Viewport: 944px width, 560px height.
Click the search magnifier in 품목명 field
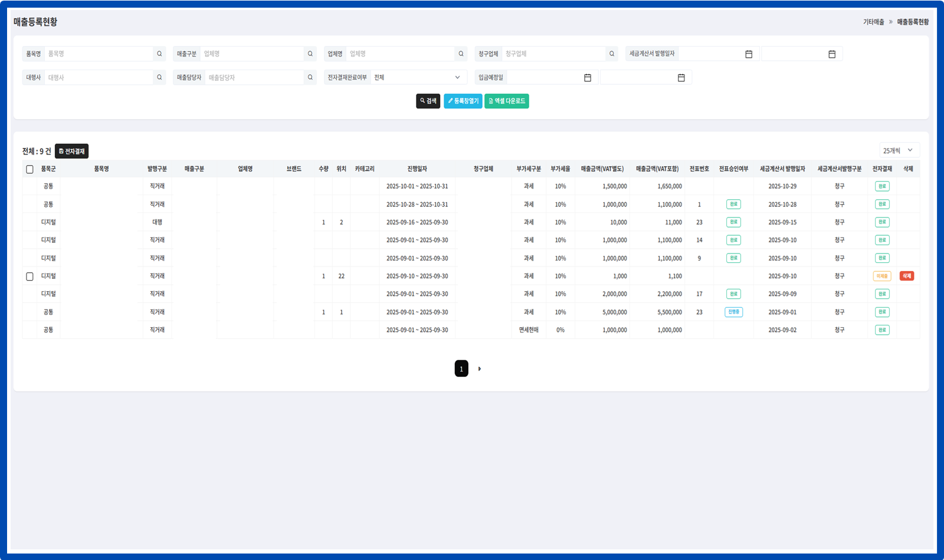pyautogui.click(x=159, y=54)
